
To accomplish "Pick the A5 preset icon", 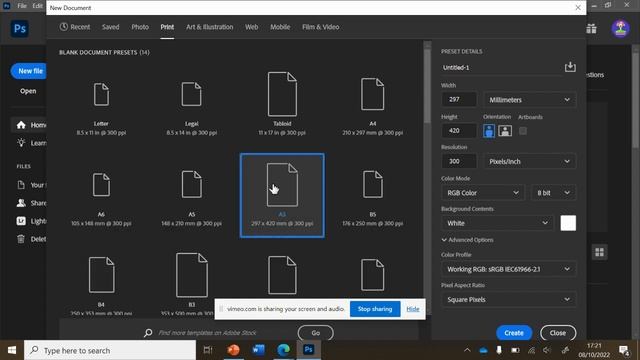I will [191, 184].
